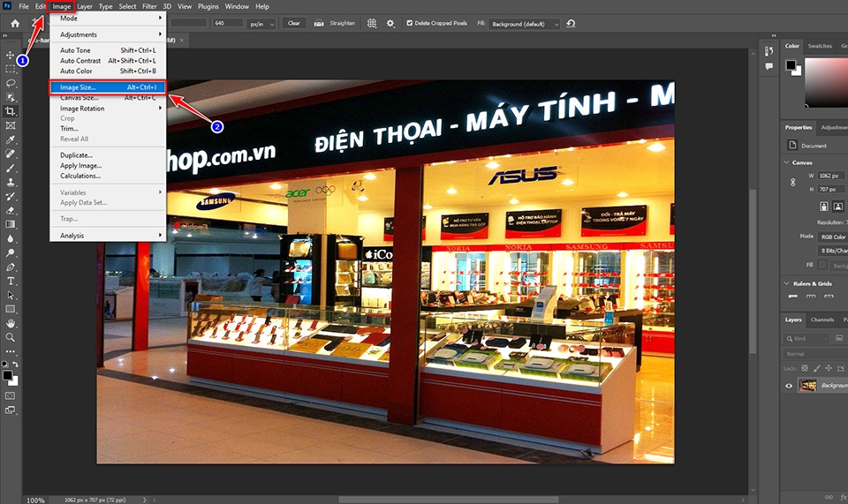Select the Eraser tool
Viewport: 848px width, 504px height.
point(11,210)
